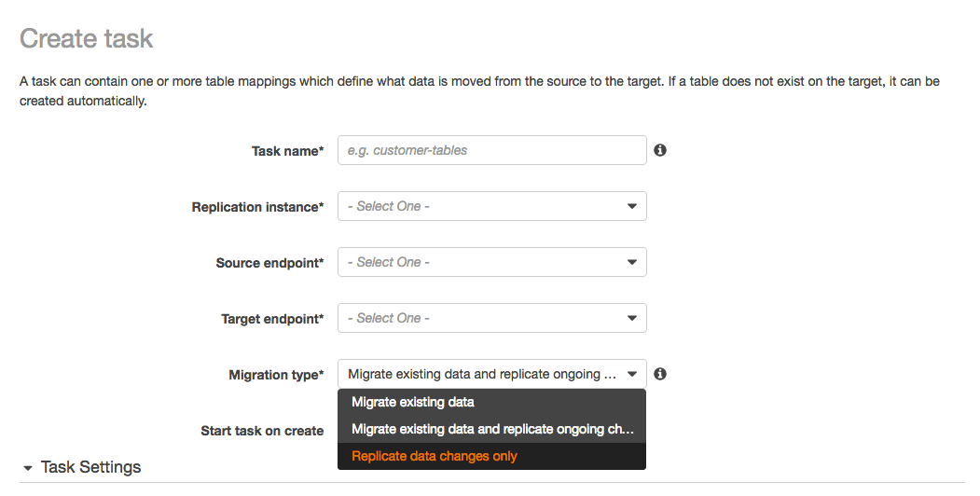The height and width of the screenshot is (496, 980).
Task: Open the Source endpoint dropdown
Action: coord(492,262)
